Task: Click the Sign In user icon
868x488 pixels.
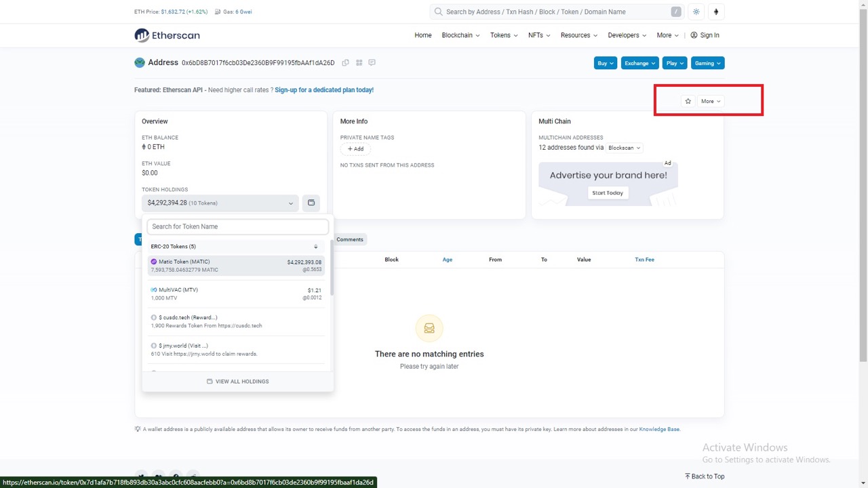Action: coord(694,35)
